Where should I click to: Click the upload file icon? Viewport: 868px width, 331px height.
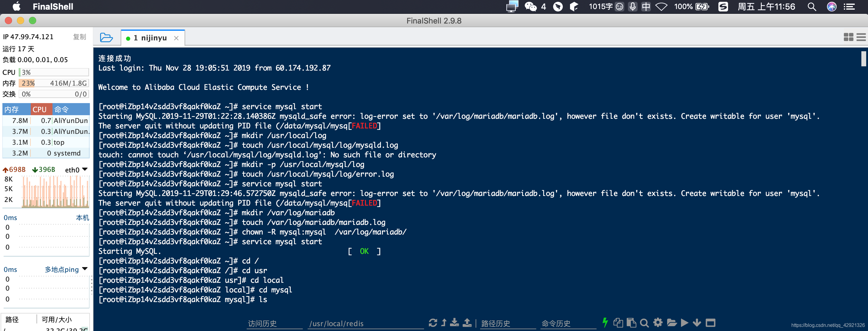[x=467, y=323]
